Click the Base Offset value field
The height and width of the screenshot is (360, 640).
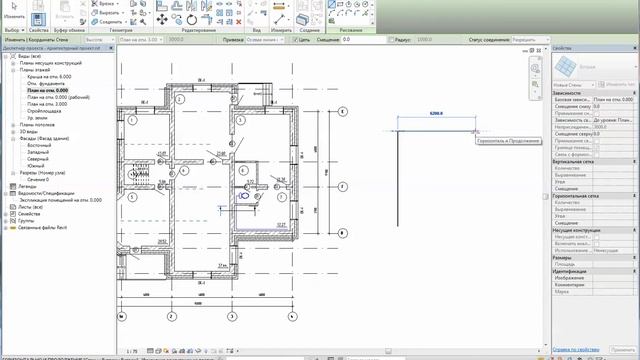coord(614,106)
